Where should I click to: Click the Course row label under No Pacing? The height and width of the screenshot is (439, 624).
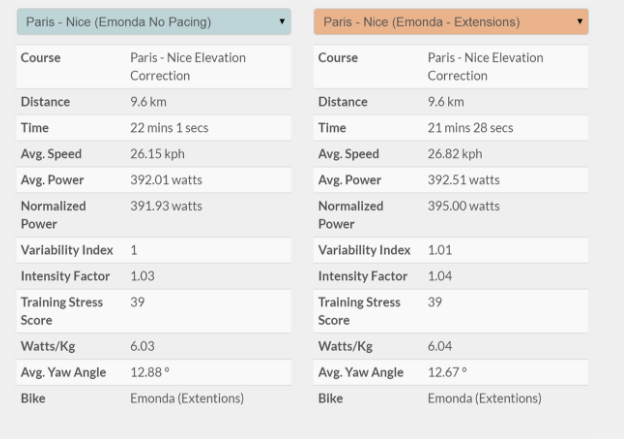40,58
